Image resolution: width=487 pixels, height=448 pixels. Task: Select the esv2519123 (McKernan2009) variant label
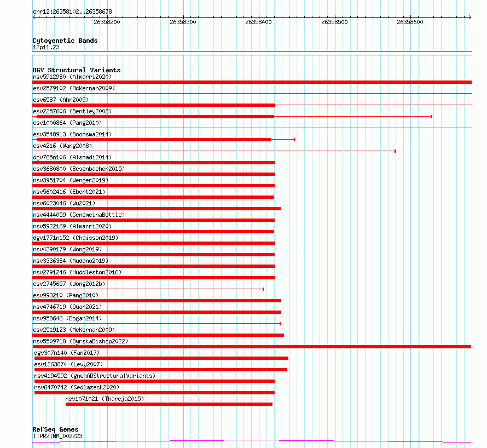click(x=74, y=330)
